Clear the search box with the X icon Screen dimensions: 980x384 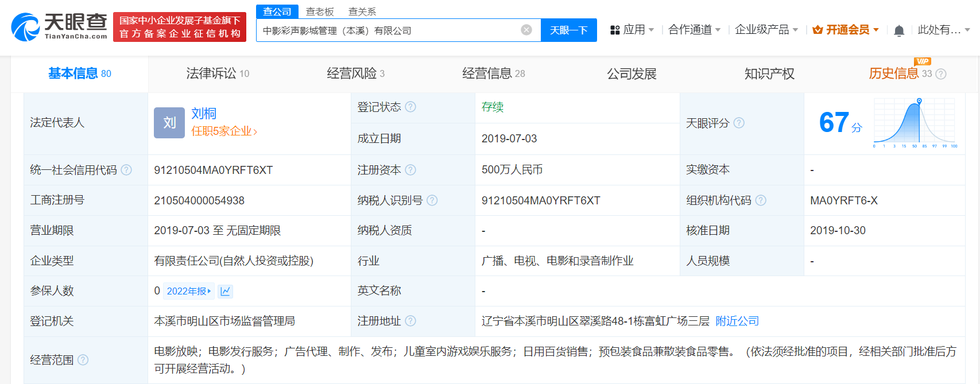point(526,30)
